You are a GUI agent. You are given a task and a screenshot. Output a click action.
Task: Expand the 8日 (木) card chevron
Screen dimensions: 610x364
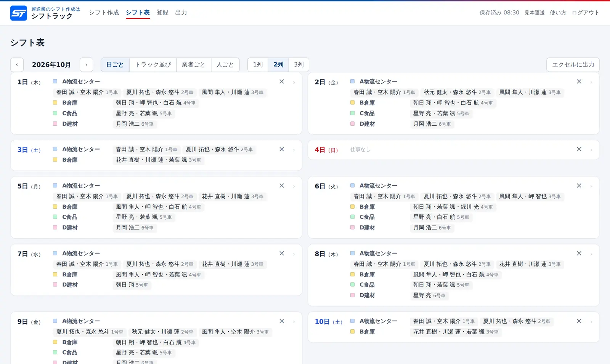coord(591,254)
